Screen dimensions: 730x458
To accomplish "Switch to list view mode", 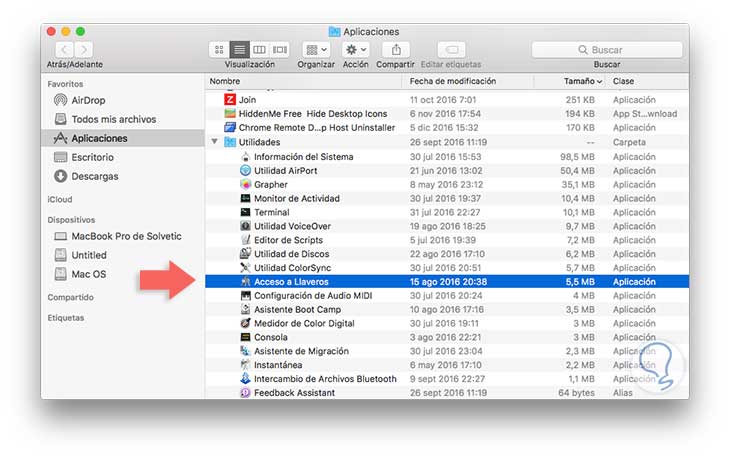I will click(x=239, y=49).
